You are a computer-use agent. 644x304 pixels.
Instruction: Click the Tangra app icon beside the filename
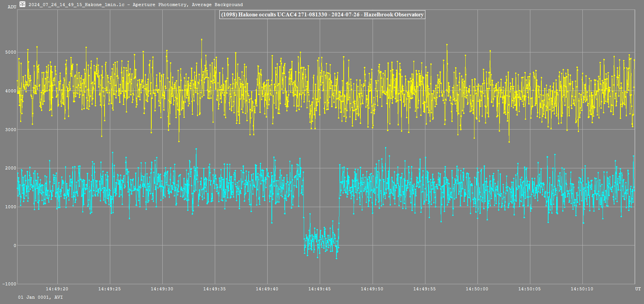(x=22, y=5)
